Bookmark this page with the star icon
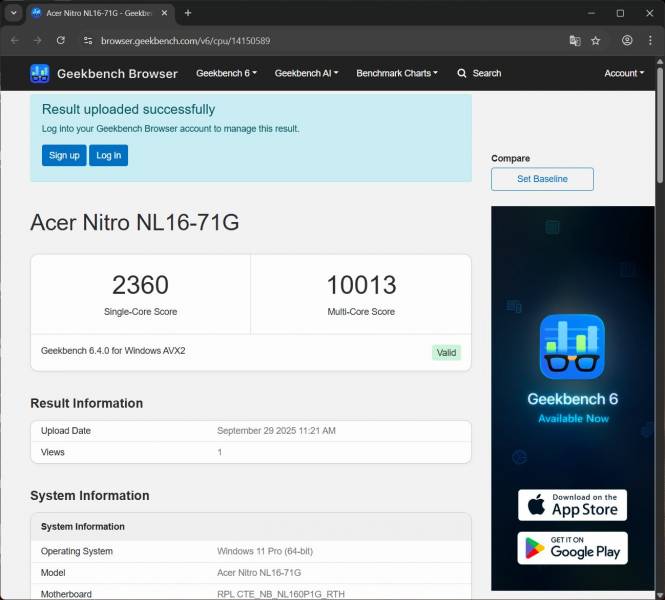The image size is (665, 600). tap(596, 40)
